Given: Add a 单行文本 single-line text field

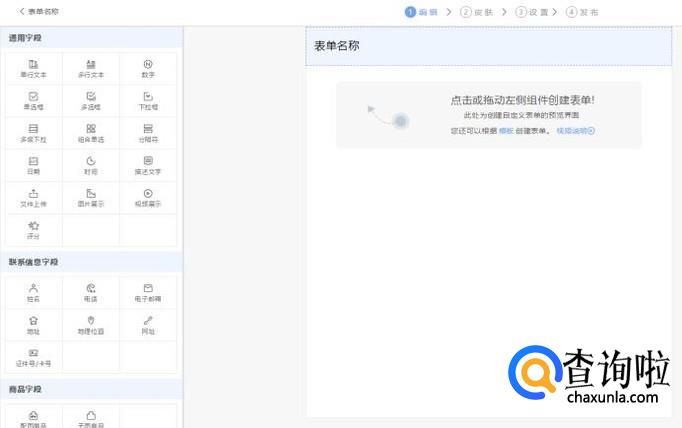Looking at the screenshot, I should (x=33, y=69).
